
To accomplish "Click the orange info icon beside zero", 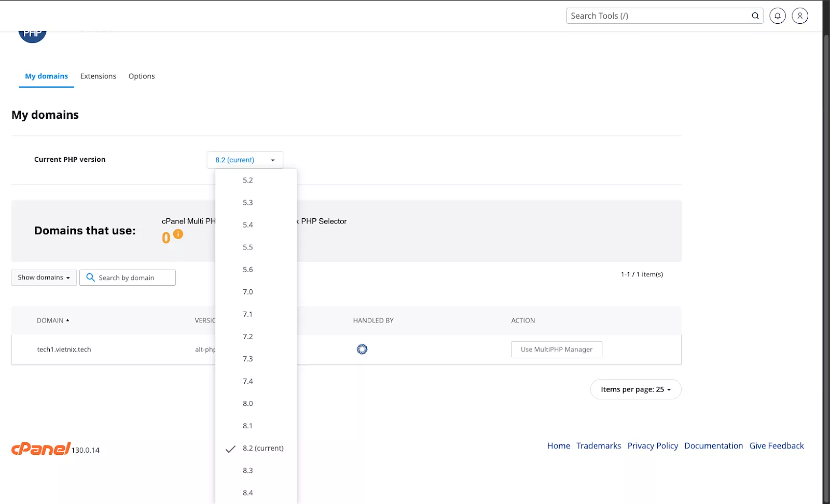I will 178,234.
